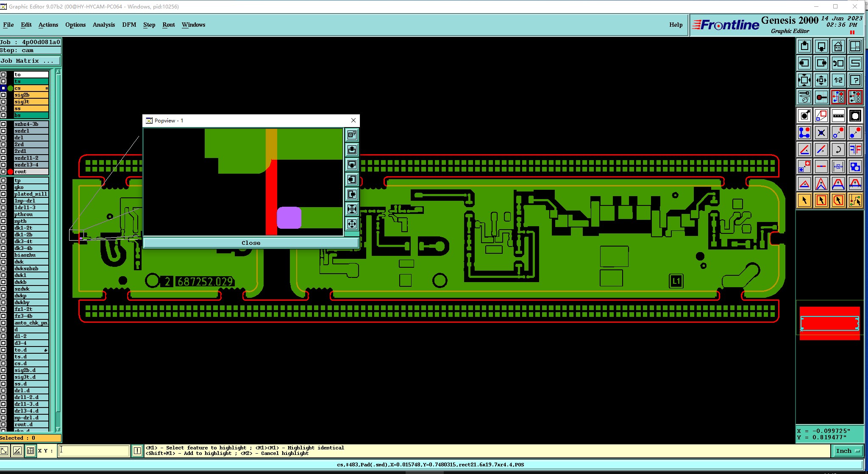868x474 pixels.
Task: Open the DFM menu
Action: [x=129, y=25]
